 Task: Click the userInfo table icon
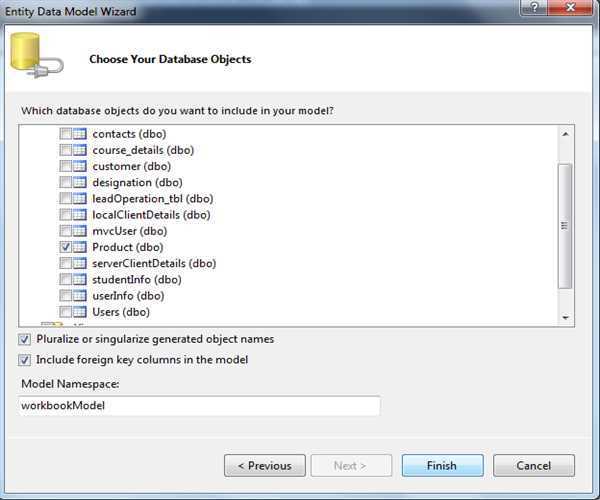coord(81,295)
